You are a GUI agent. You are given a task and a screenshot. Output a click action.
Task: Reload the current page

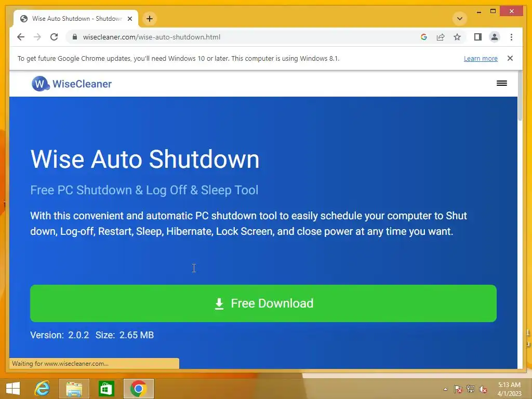[54, 37]
